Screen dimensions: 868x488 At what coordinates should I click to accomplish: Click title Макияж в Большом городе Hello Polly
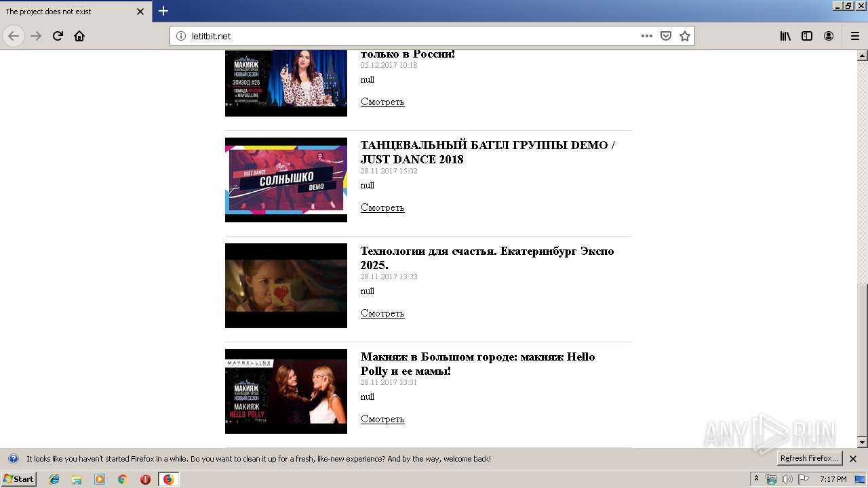click(x=478, y=364)
